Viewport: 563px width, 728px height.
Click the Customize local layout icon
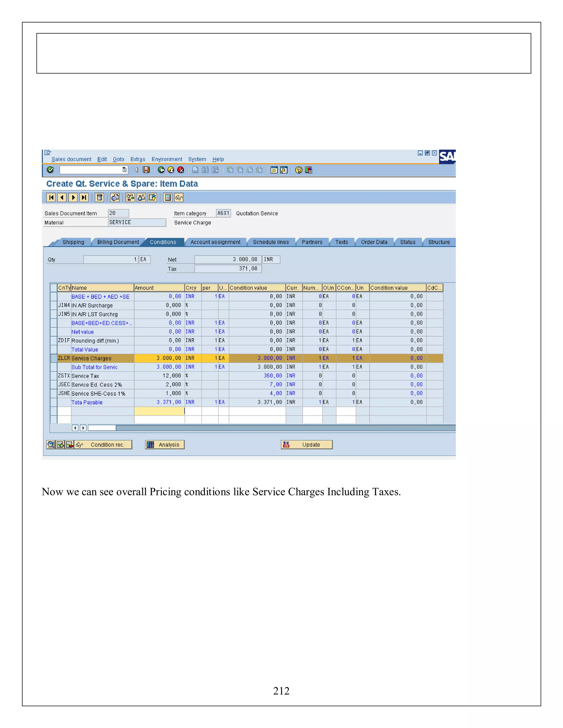[308, 170]
